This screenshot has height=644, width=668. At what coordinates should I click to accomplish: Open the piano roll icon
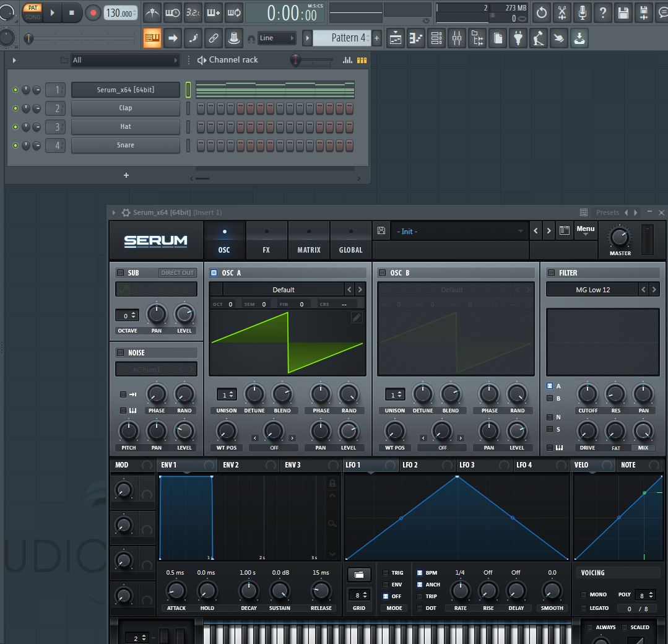tap(416, 38)
